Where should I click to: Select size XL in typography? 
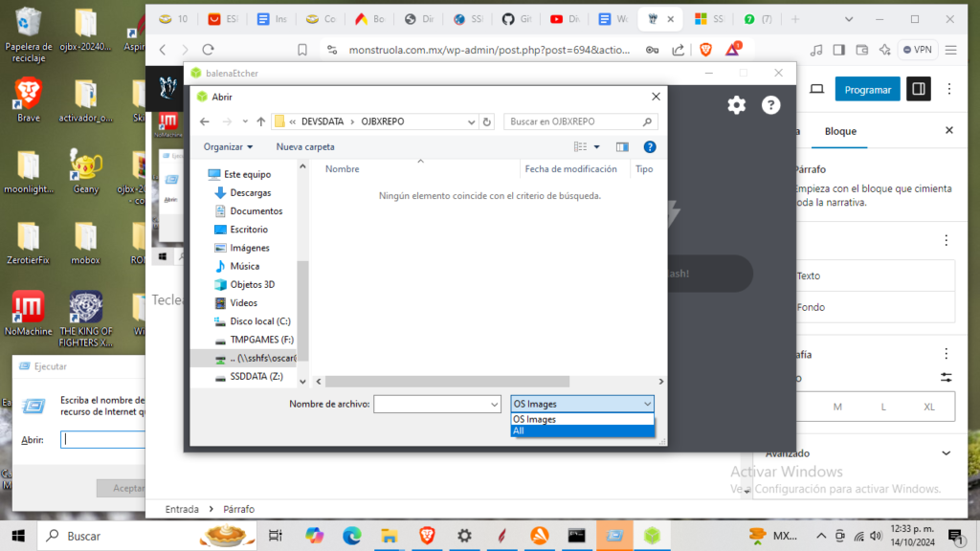click(928, 407)
